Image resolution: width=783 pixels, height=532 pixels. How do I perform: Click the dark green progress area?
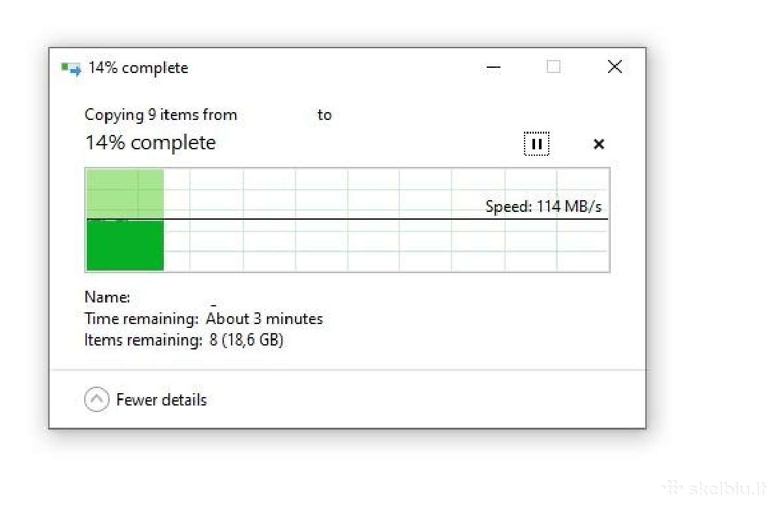coord(125,245)
